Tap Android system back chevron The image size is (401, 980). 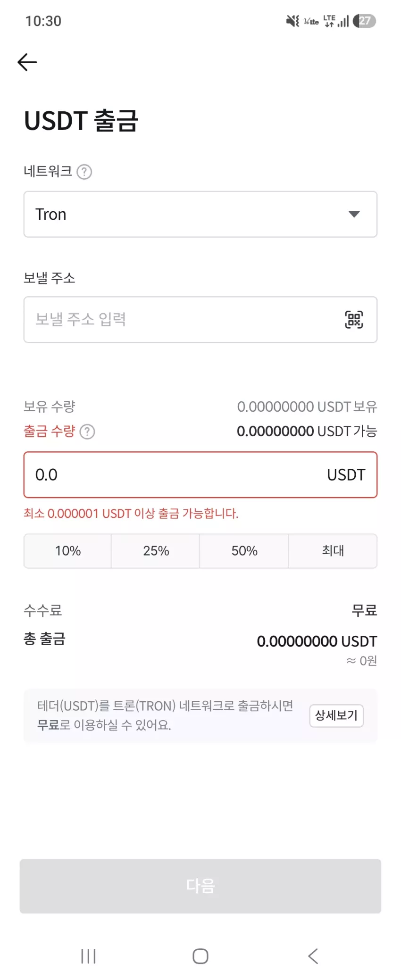point(313,956)
